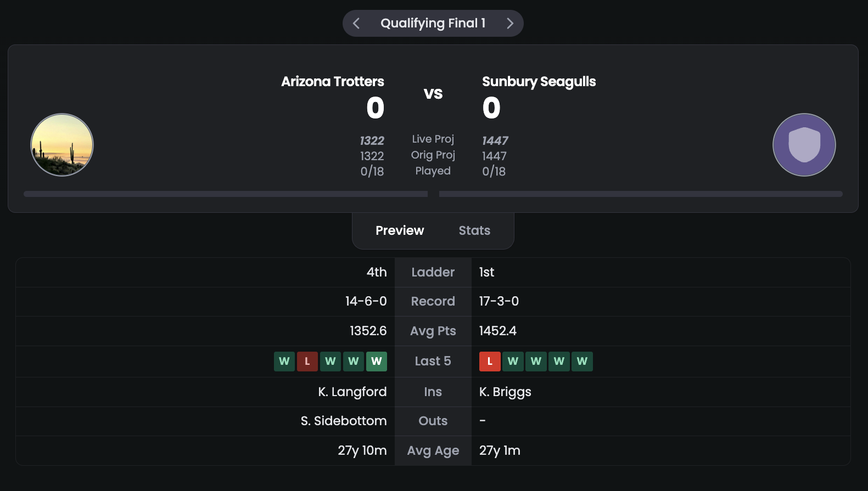Open Sunbury Seagulls purple shield logo
The width and height of the screenshot is (868, 491).
tap(804, 145)
